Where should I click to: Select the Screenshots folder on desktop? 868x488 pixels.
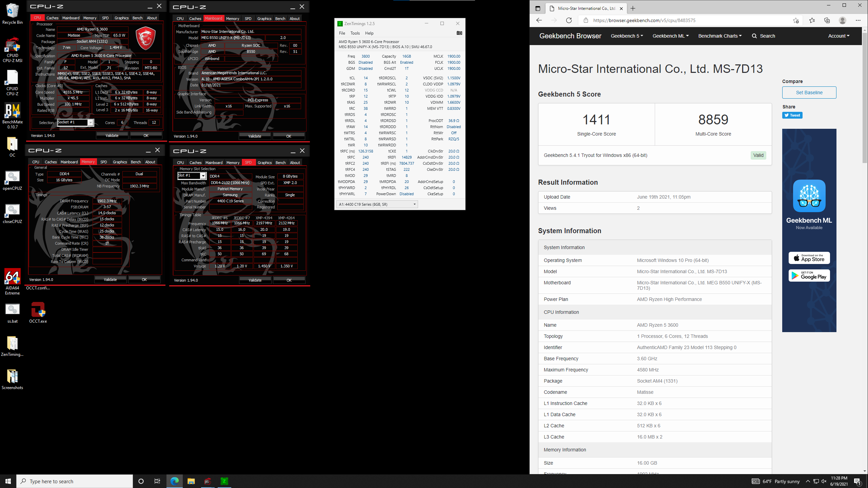(x=12, y=379)
